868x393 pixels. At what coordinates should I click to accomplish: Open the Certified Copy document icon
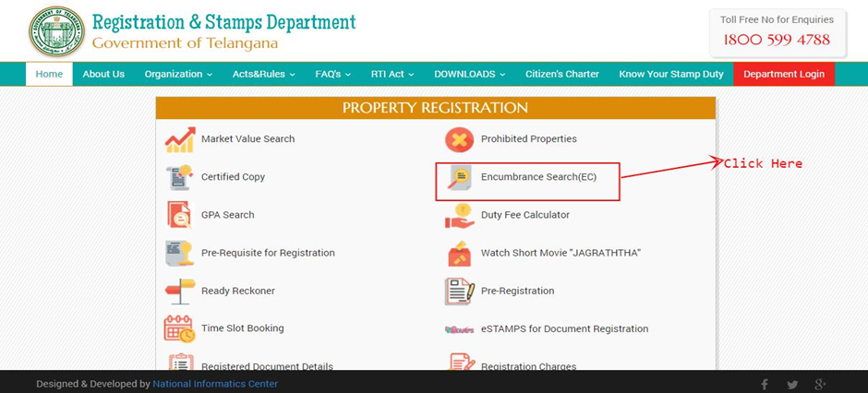tap(179, 177)
